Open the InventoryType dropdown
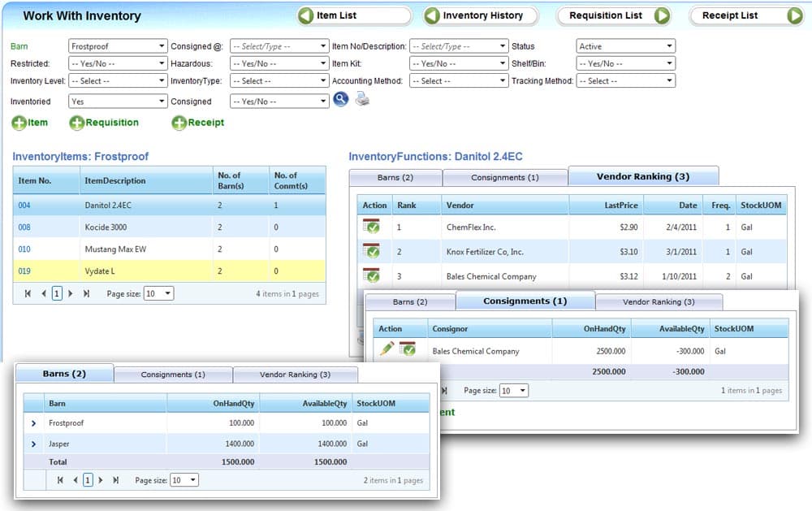812x511 pixels. (279, 81)
